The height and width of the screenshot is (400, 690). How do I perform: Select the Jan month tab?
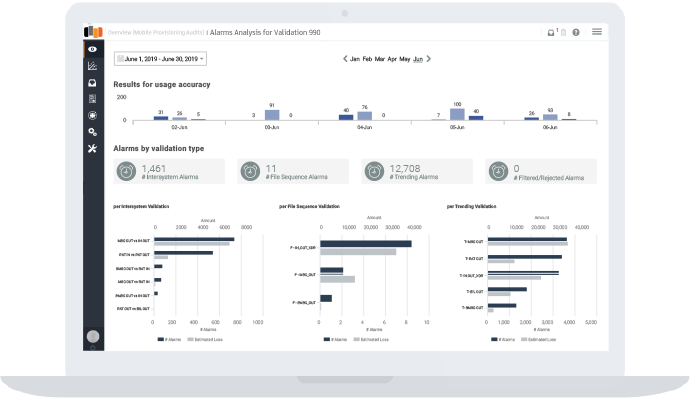click(355, 59)
